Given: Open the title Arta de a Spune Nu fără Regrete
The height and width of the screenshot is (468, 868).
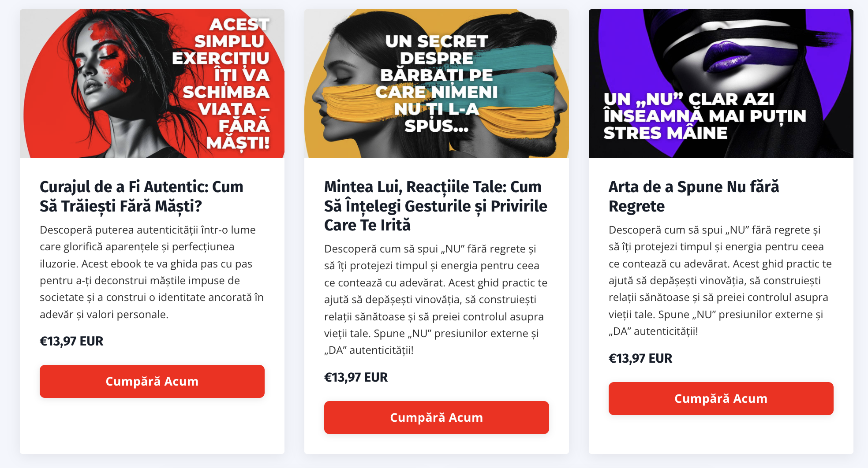Looking at the screenshot, I should pyautogui.click(x=694, y=196).
